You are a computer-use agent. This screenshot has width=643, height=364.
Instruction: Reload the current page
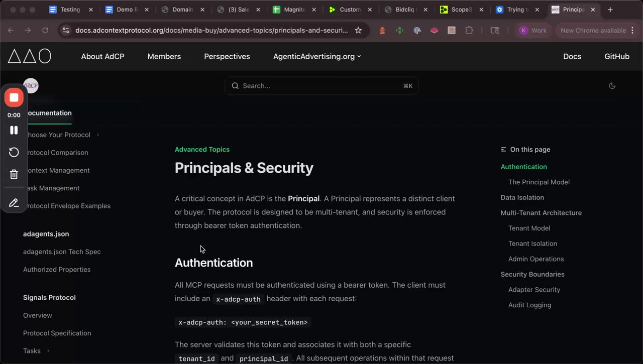(45, 30)
